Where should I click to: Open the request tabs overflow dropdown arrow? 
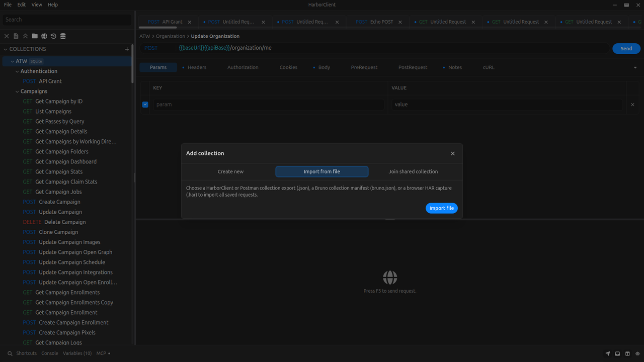tap(635, 67)
